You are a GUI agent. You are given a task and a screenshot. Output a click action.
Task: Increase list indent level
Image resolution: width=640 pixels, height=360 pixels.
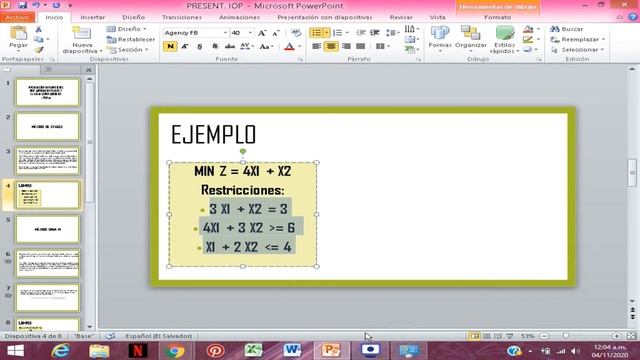375,33
